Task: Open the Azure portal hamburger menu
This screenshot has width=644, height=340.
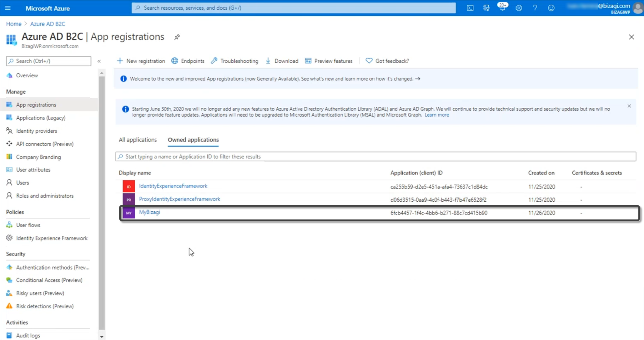Action: (x=8, y=8)
